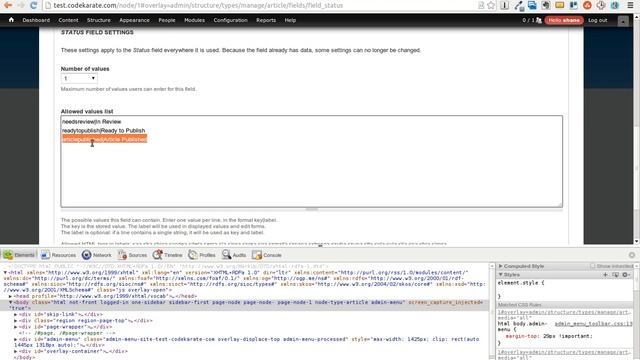Click the yellow rectangle extension icon
Viewport: 640px width, 360px height.
[x=560, y=5]
